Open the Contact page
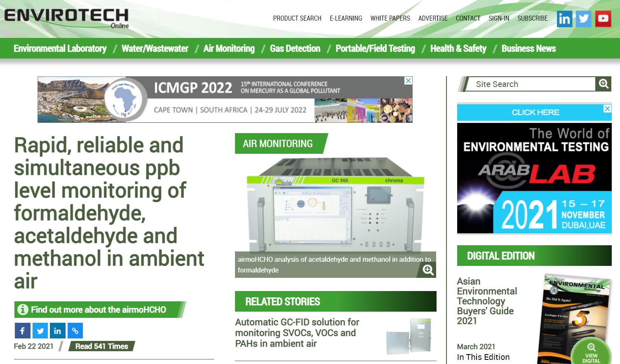Screen dimensions: 620x364 point(468,18)
